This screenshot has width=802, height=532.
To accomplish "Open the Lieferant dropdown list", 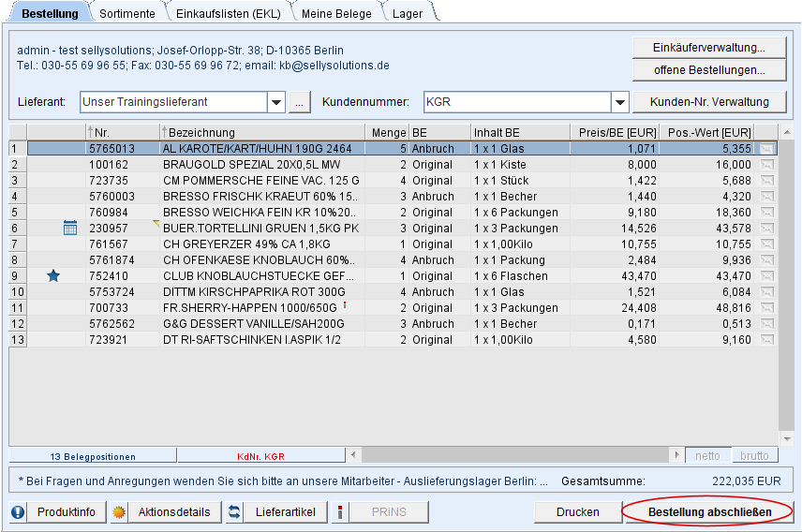I will pos(276,102).
